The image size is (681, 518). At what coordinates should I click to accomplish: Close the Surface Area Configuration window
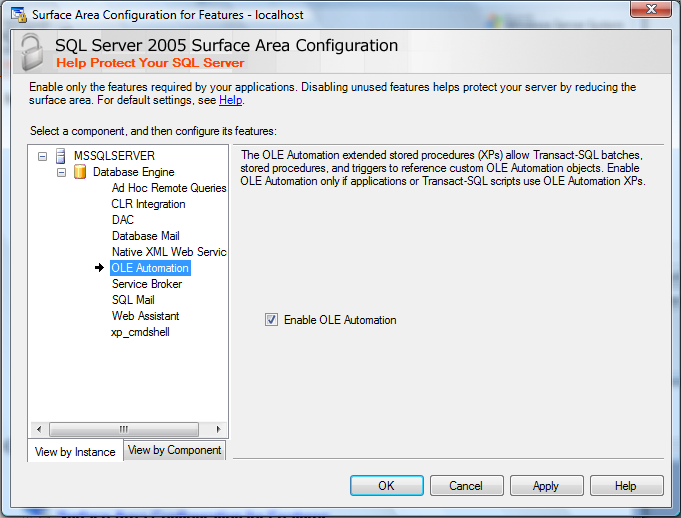[651, 9]
